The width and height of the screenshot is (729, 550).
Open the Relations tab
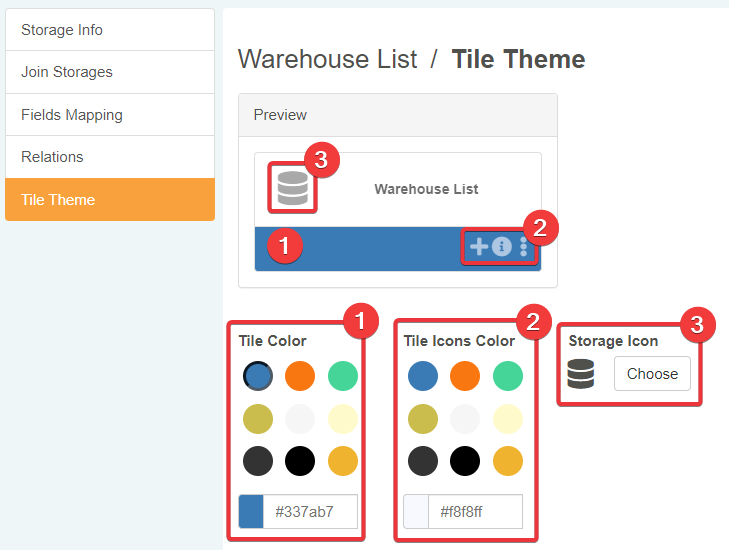[x=110, y=157]
